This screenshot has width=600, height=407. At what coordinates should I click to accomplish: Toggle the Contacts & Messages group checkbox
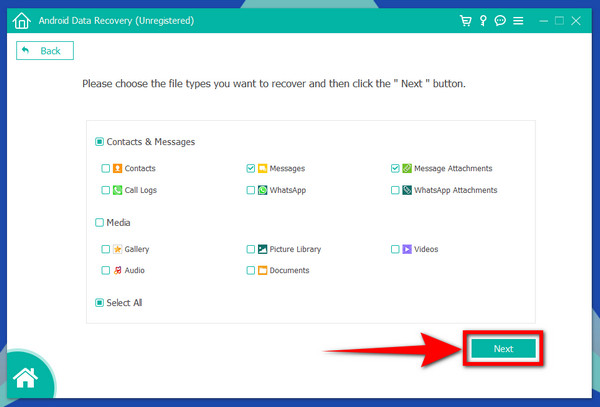(99, 142)
